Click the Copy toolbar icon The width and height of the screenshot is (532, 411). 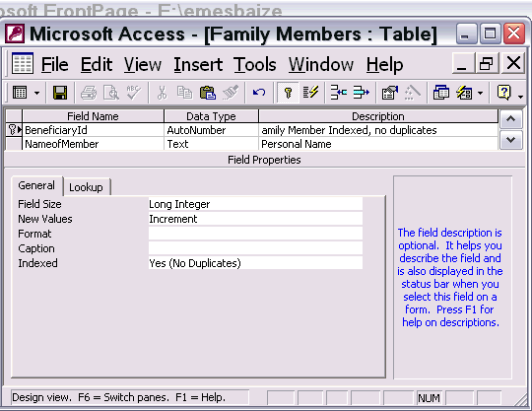(x=184, y=93)
